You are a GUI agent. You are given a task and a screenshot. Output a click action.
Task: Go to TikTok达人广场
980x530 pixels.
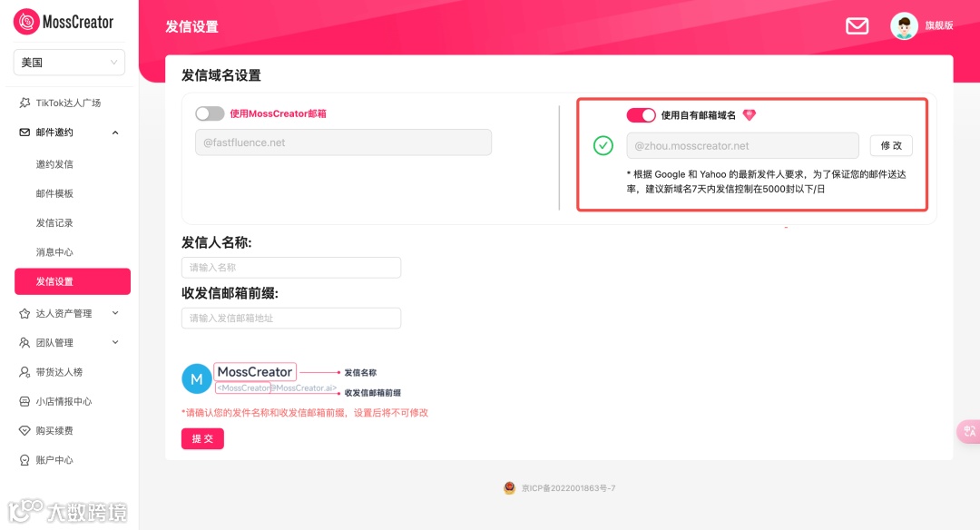pyautogui.click(x=68, y=103)
